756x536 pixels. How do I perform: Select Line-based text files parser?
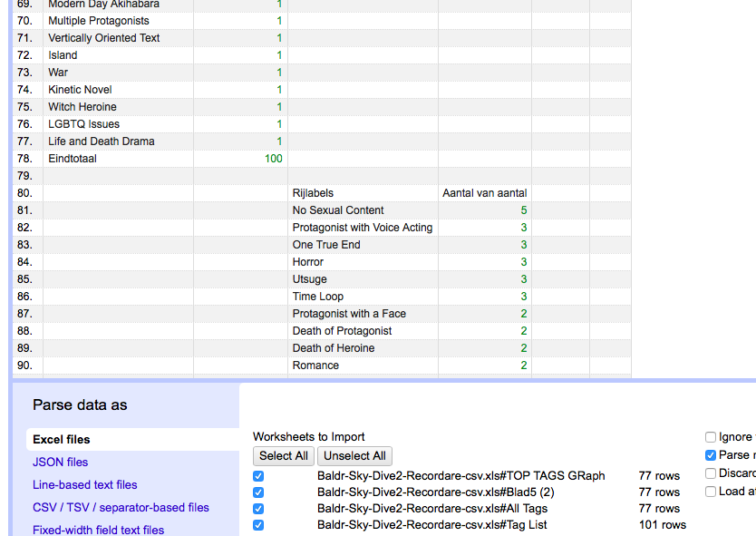(x=85, y=485)
